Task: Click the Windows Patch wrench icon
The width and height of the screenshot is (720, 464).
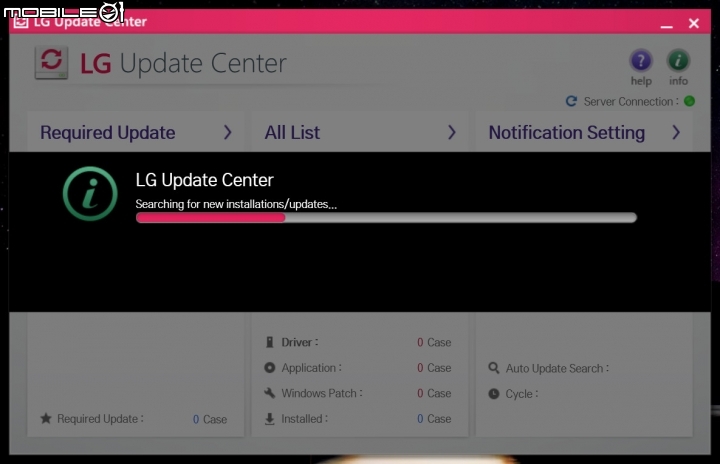Action: click(x=270, y=393)
